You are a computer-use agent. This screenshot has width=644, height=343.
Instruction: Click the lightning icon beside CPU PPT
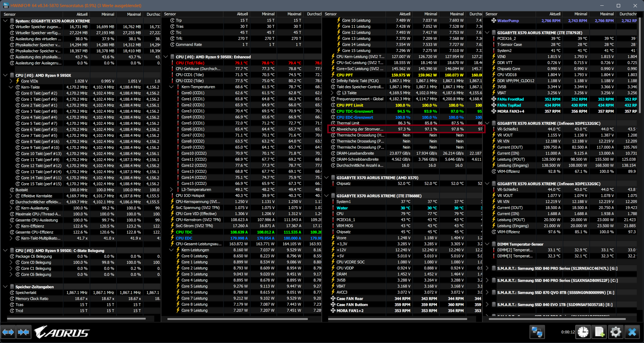[333, 75]
